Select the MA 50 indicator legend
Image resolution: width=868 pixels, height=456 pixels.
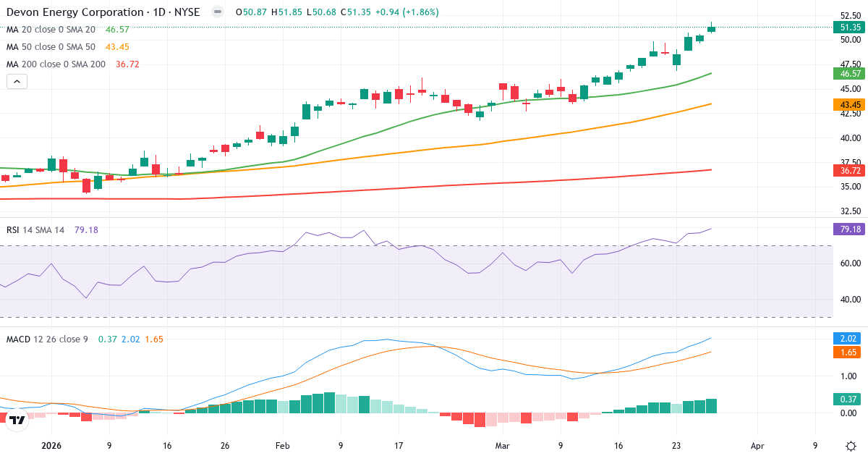pyautogui.click(x=54, y=48)
